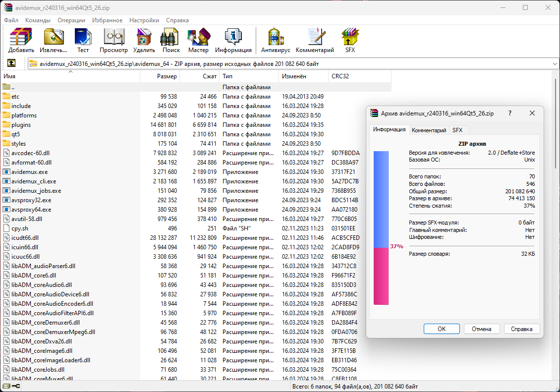Click the Извлечь (Extract) toolbar icon
The height and width of the screenshot is (392, 560).
pos(53,40)
